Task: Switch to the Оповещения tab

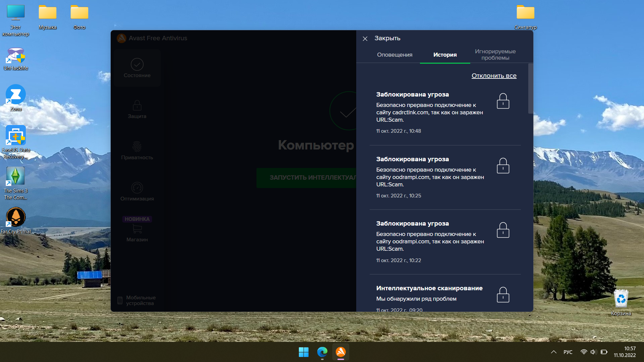Action: point(394,55)
